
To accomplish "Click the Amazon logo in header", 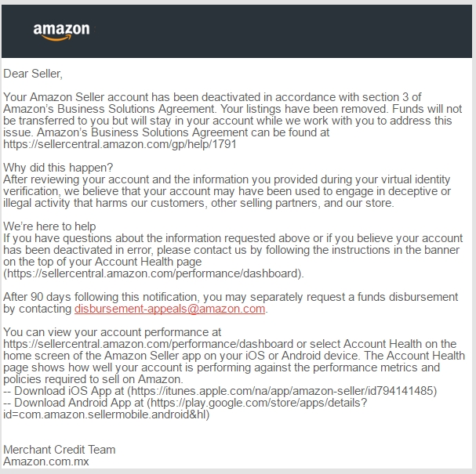I will coord(61,32).
